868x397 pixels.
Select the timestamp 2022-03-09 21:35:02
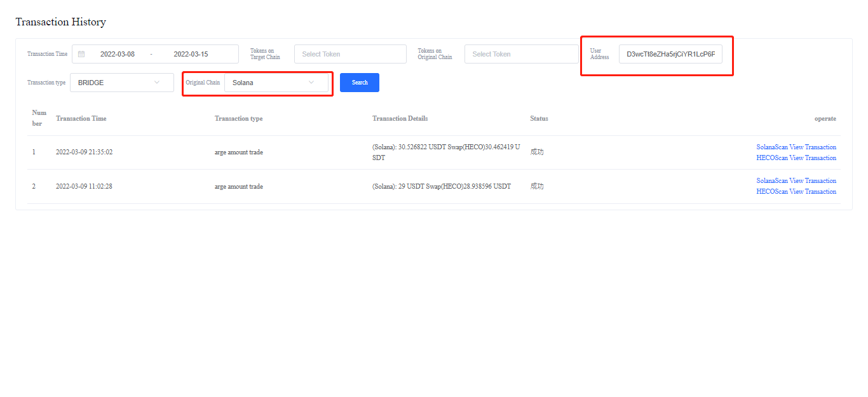84,152
